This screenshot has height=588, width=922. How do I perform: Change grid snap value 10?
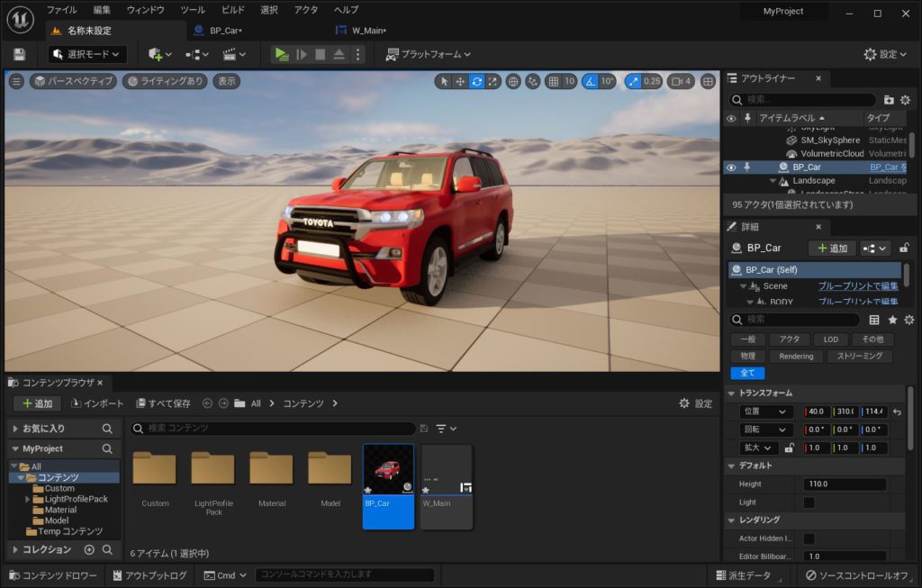[569, 82]
